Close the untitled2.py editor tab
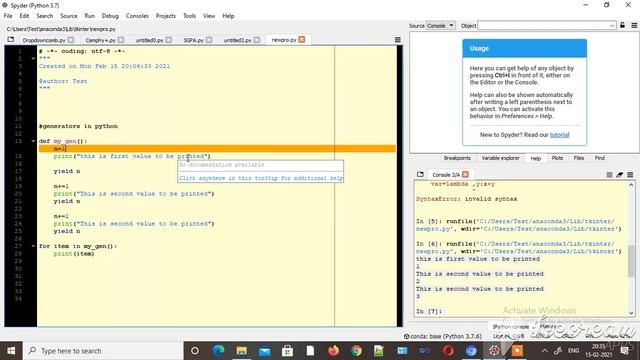The height and width of the screenshot is (360, 640). pyautogui.click(x=257, y=40)
